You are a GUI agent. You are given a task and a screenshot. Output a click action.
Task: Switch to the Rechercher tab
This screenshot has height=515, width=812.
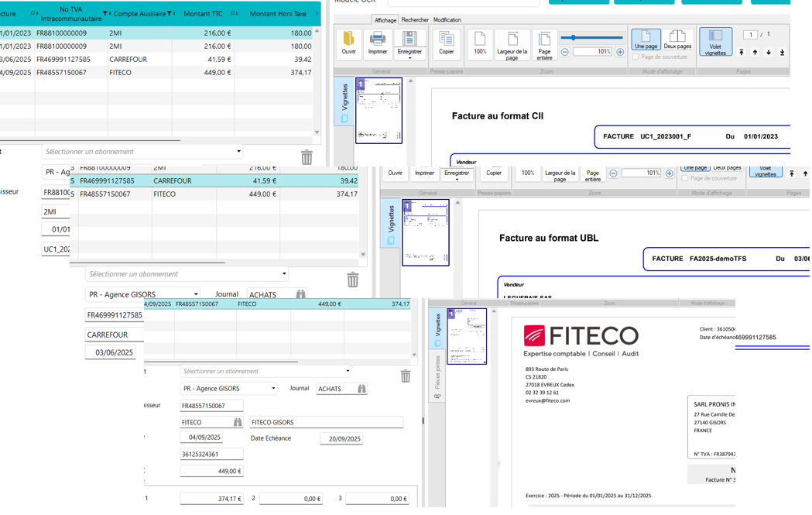pyautogui.click(x=415, y=20)
